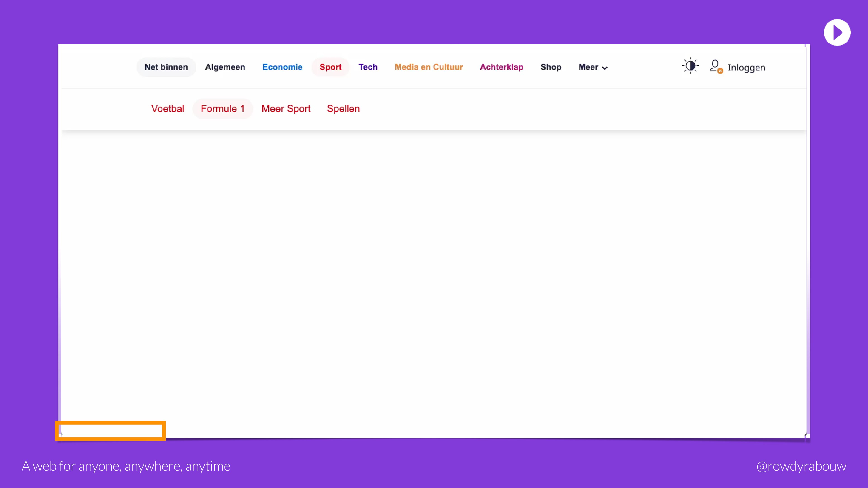
Task: Toggle the dark/light theme sun icon
Action: 690,66
